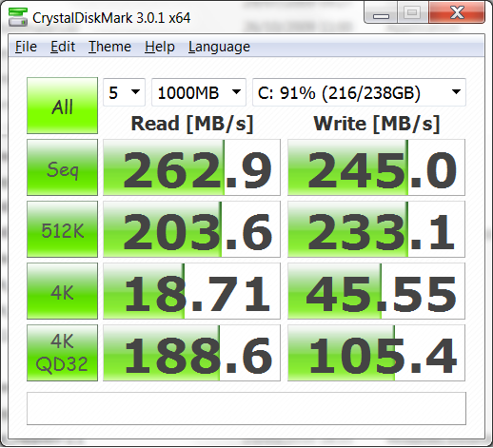This screenshot has height=448, width=493.
Task: Open the File menu
Action: click(26, 47)
